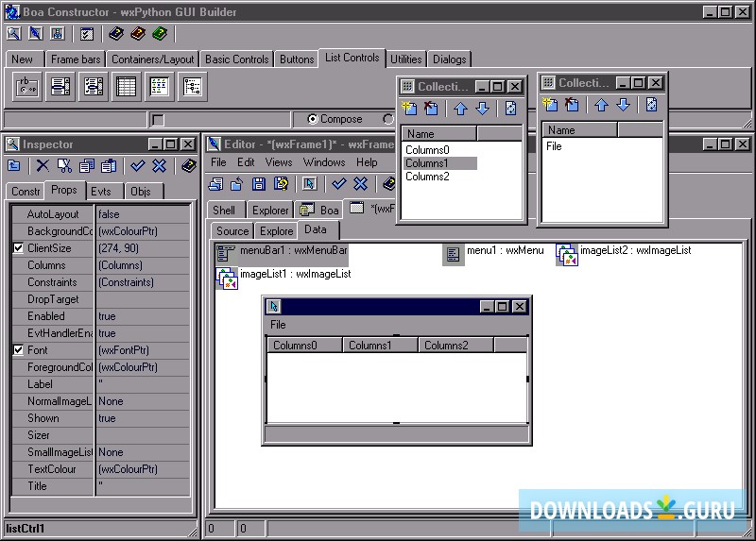Viewport: 756px width, 541px height.
Task: Click the Inspector icon in main toolbar
Action: click(13, 33)
